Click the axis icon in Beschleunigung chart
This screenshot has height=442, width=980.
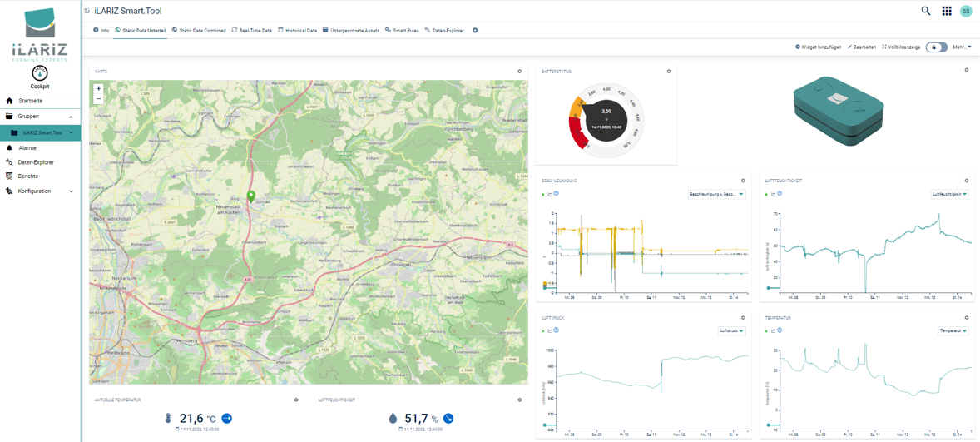550,194
